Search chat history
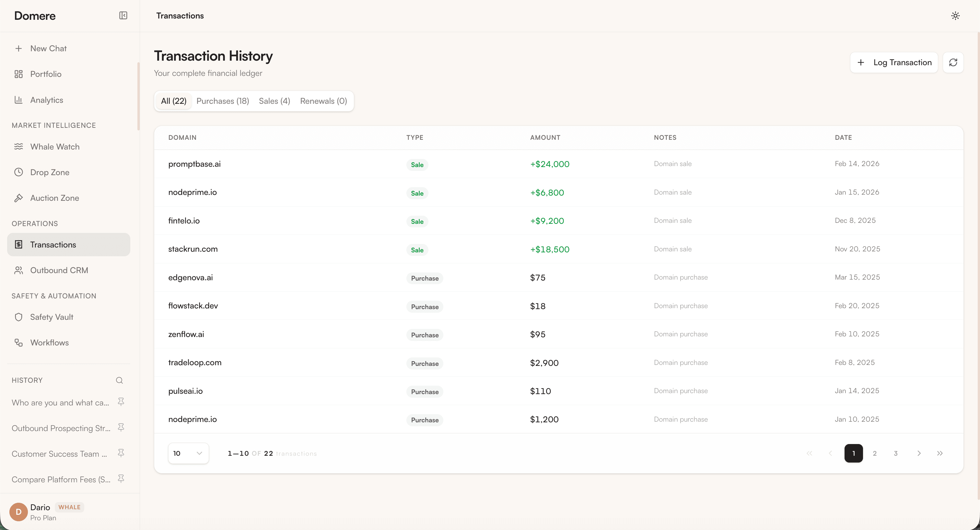Image resolution: width=980 pixels, height=530 pixels. pos(119,380)
